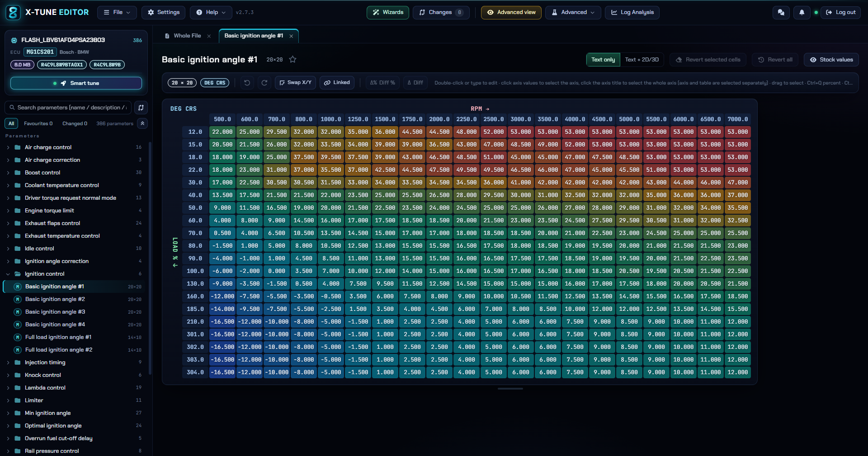
Task: Open the Settings menu
Action: [x=163, y=13]
